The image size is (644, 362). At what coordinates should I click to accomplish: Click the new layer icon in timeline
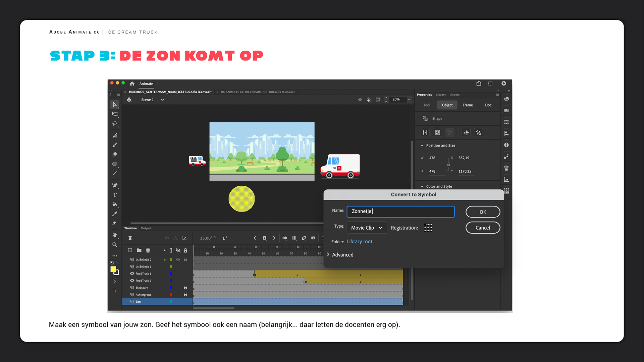pyautogui.click(x=130, y=250)
